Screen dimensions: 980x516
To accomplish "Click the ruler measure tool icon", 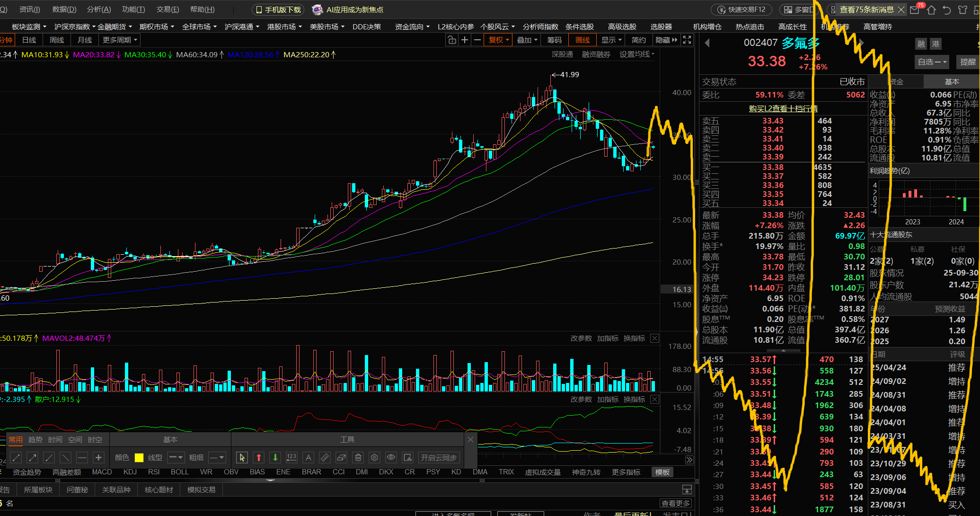I will 325,457.
